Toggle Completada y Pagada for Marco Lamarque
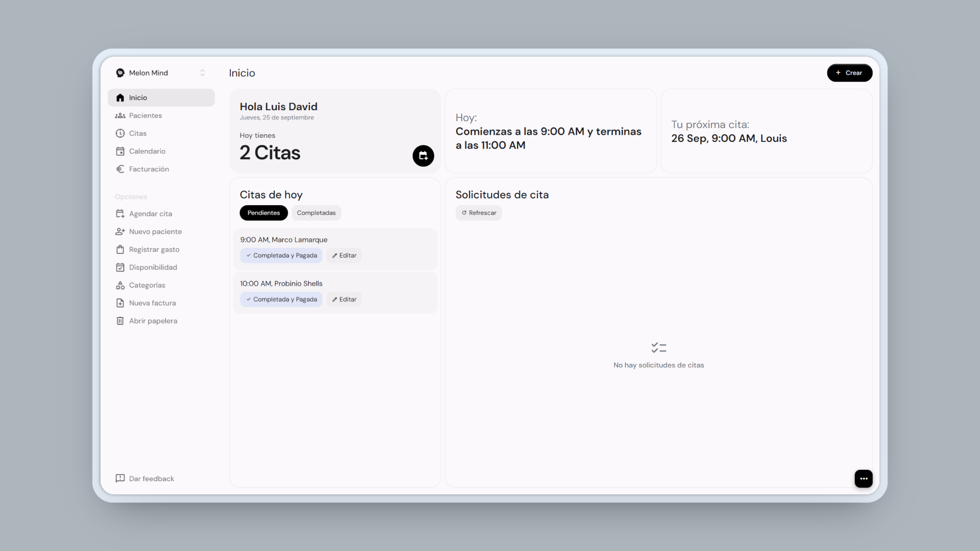Screen dimensions: 980x551 [281, 256]
